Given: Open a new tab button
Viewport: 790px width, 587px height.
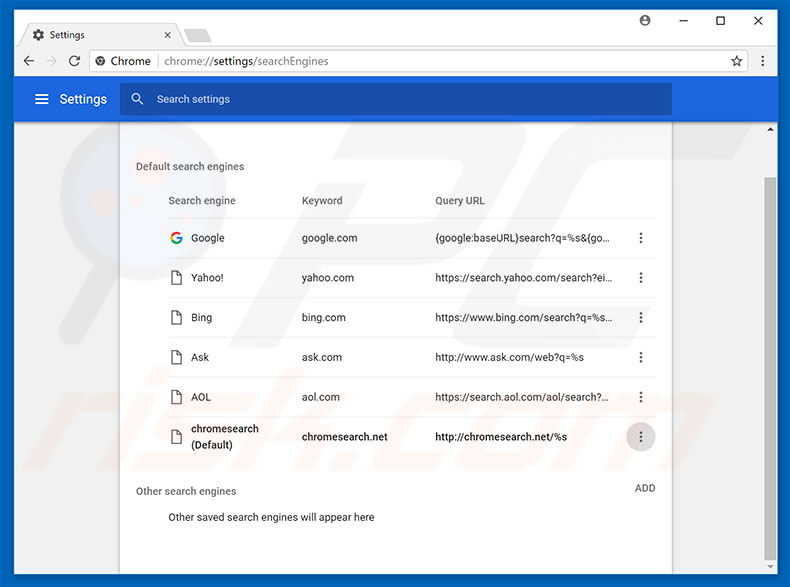Looking at the screenshot, I should (198, 36).
